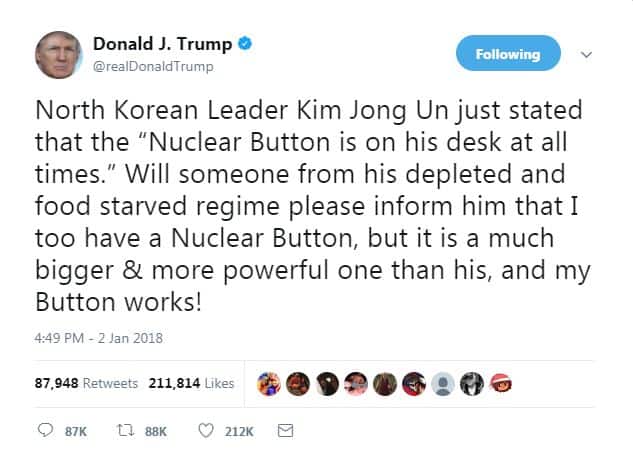Click the 88K retweet count
This screenshot has width=633, height=469.
coord(156,431)
